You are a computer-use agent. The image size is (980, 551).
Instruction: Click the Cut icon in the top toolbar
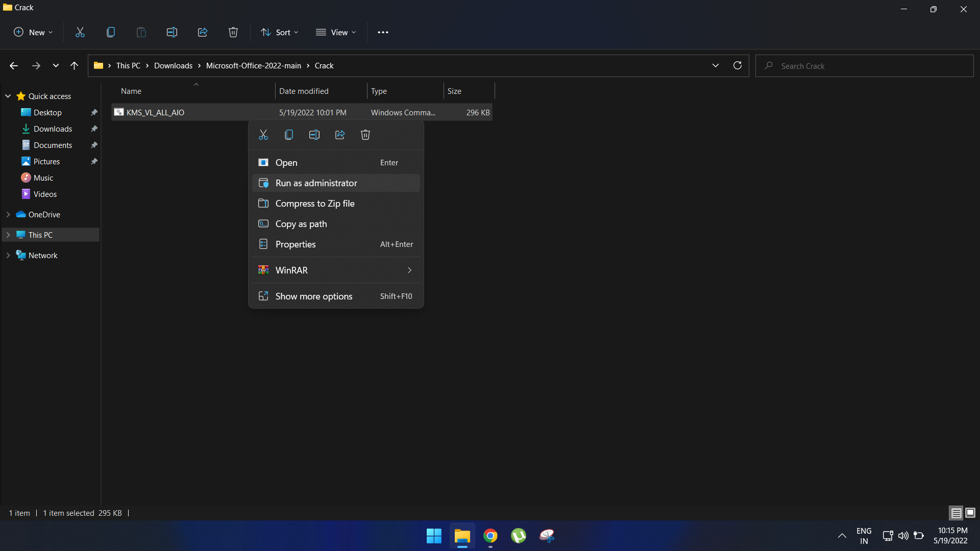80,32
